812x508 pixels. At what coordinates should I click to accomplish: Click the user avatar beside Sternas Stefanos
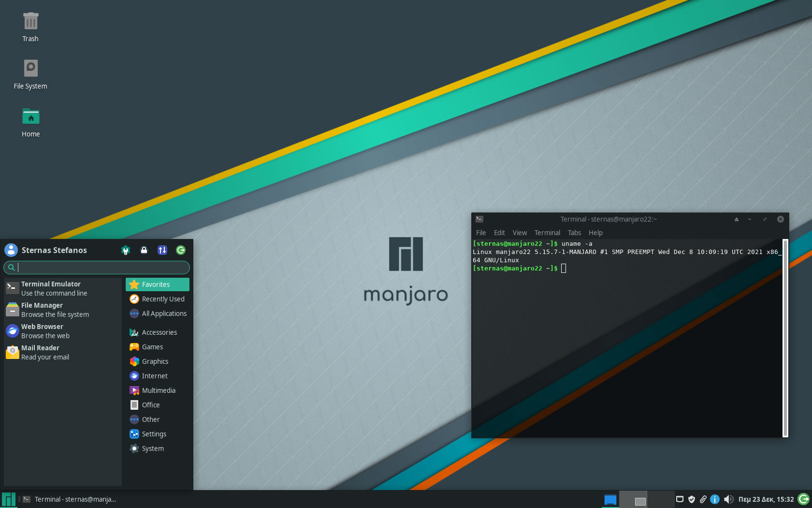tap(11, 250)
